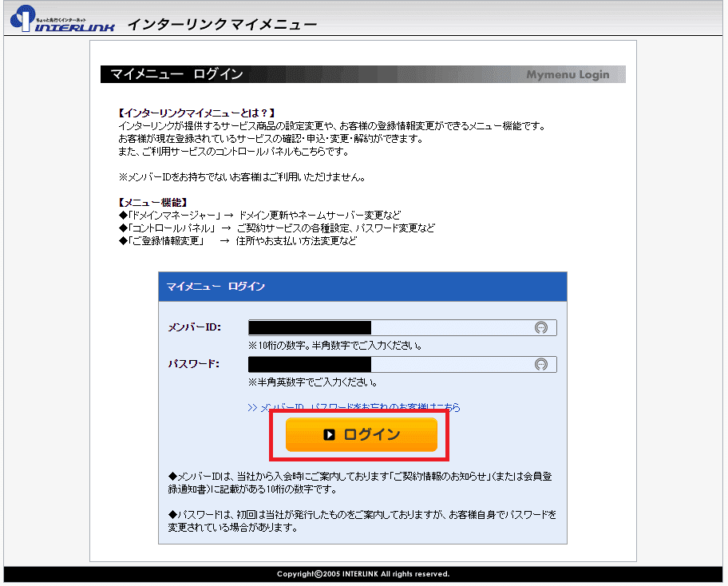Click the メンバーID: field label
Screen dimensions: 728x586
pos(195,327)
